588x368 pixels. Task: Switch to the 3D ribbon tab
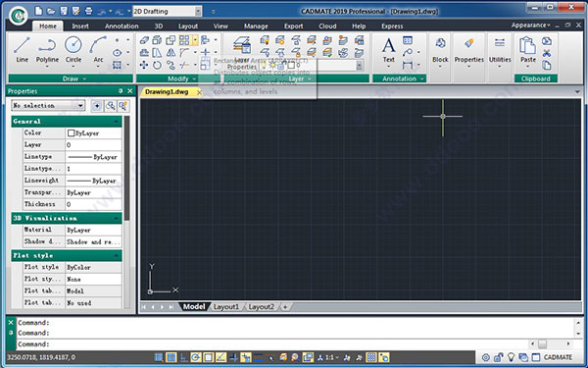point(159,26)
